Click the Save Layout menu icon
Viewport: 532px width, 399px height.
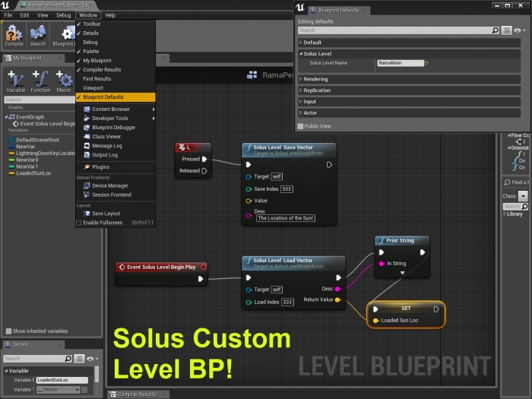point(87,214)
